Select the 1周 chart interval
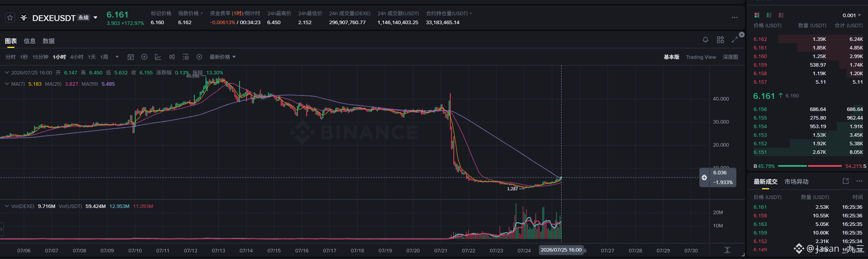Image resolution: width=868 pixels, height=259 pixels. point(104,57)
